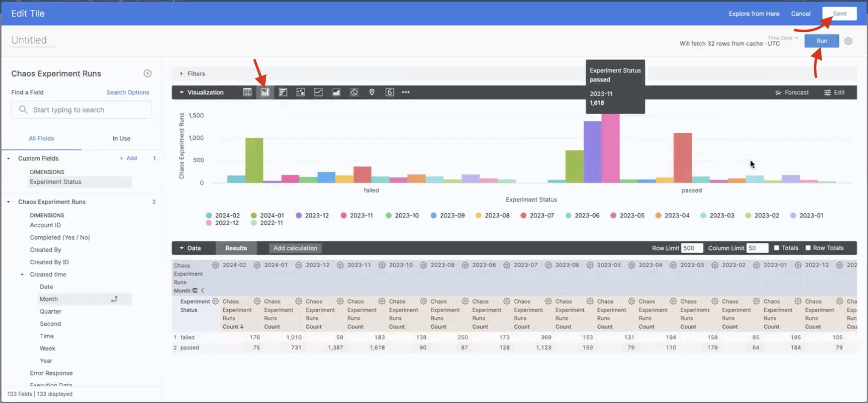Click the 1,618 passed cell value
Viewport: 868px width, 403px height.
pyautogui.click(x=377, y=347)
